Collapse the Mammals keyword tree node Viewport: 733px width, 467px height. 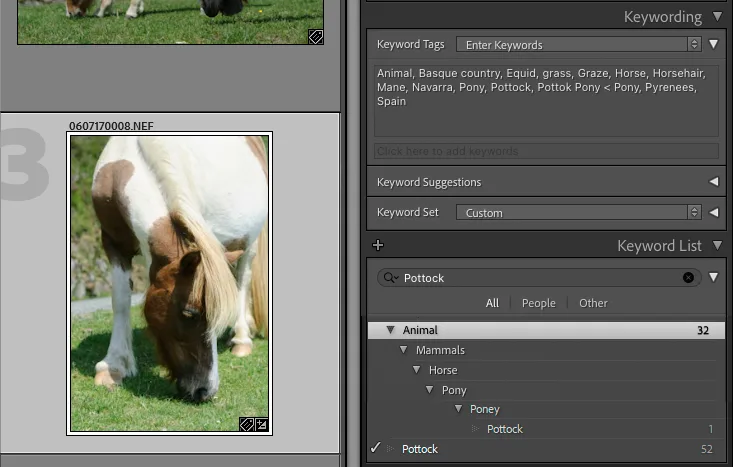[404, 350]
